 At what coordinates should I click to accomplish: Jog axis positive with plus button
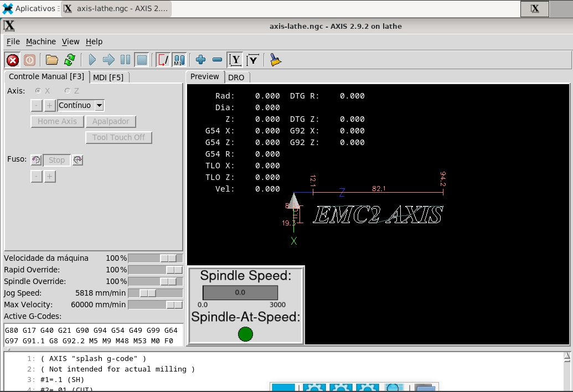tap(49, 106)
